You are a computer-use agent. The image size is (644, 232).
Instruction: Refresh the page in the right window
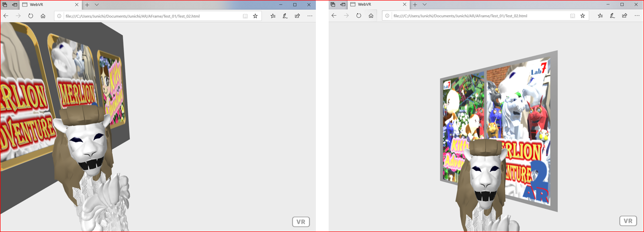tap(359, 16)
